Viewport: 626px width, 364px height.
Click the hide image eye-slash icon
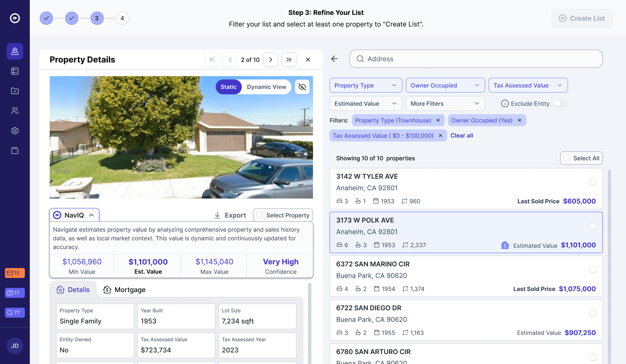(302, 87)
